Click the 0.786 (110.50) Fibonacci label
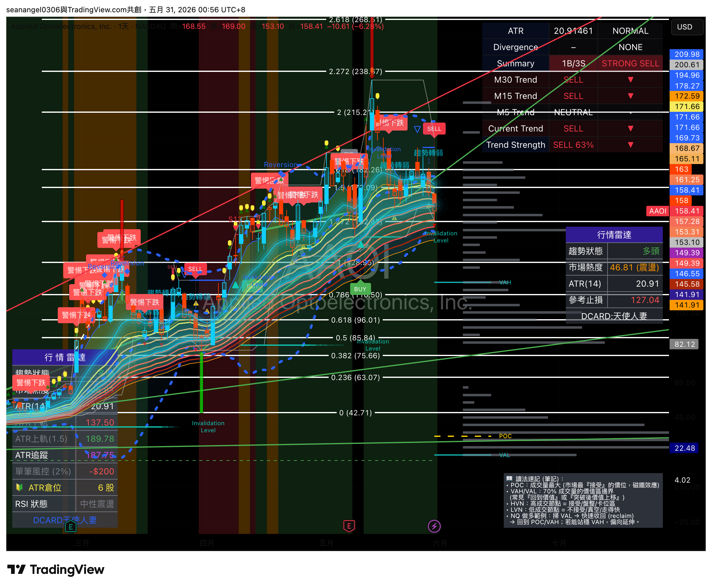This screenshot has height=588, width=712. 355,295
